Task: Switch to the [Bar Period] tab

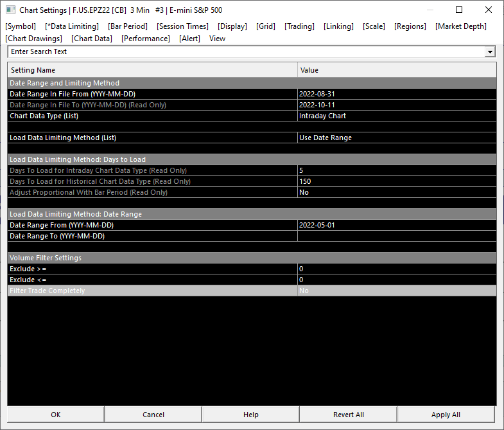Action: pyautogui.click(x=128, y=26)
